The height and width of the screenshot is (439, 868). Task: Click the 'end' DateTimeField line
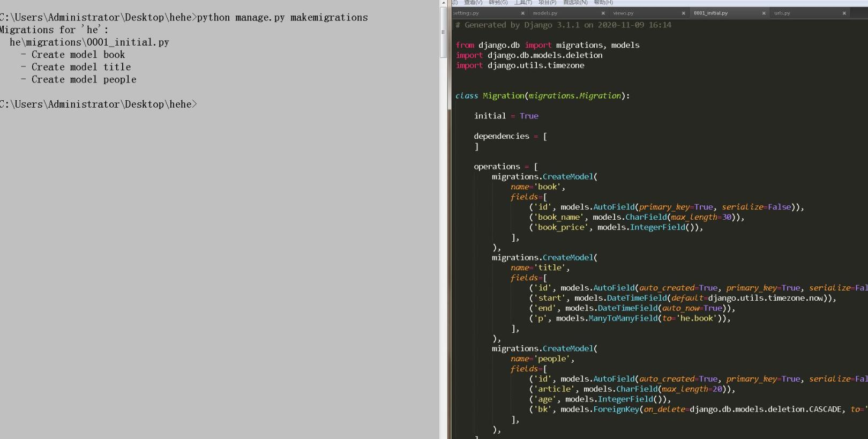click(x=632, y=308)
